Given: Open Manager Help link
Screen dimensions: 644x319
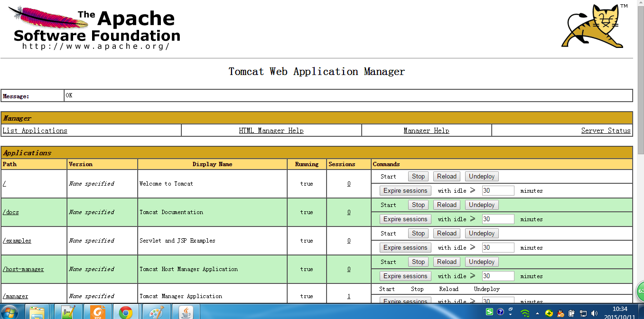Looking at the screenshot, I should [427, 131].
